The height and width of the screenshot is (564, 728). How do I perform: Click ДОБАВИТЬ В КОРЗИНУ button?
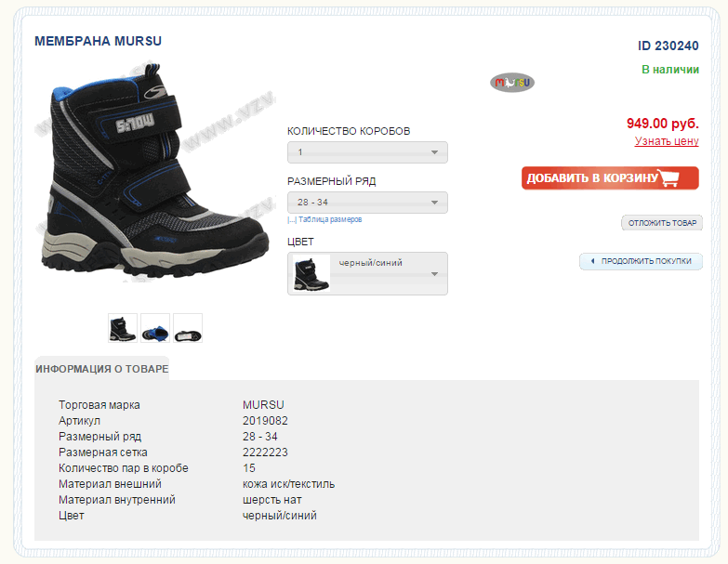tap(610, 178)
